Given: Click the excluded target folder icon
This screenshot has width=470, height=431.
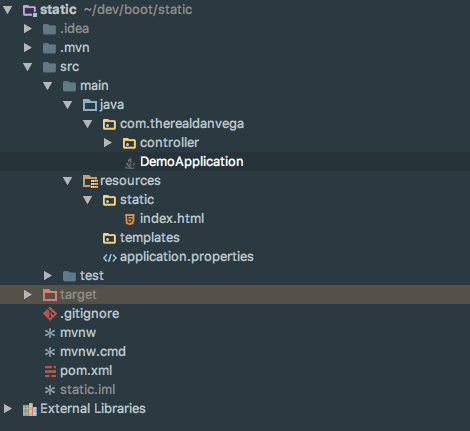Looking at the screenshot, I should click(50, 295).
